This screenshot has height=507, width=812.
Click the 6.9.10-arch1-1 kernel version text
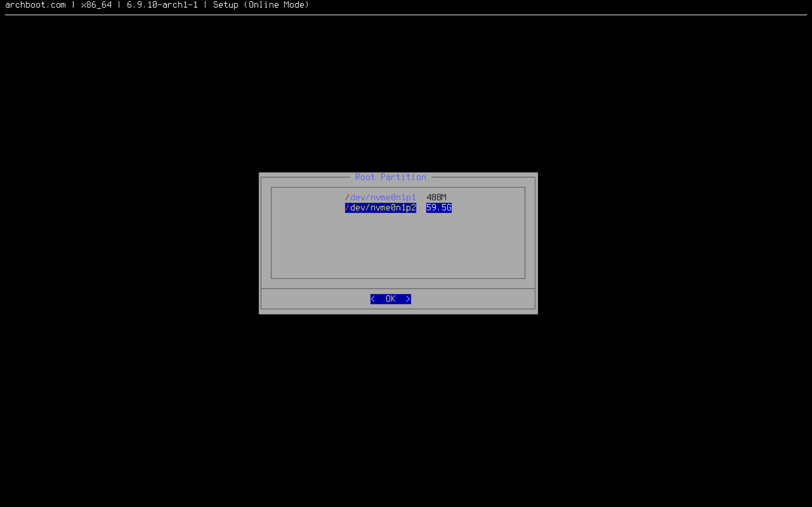pos(162,5)
